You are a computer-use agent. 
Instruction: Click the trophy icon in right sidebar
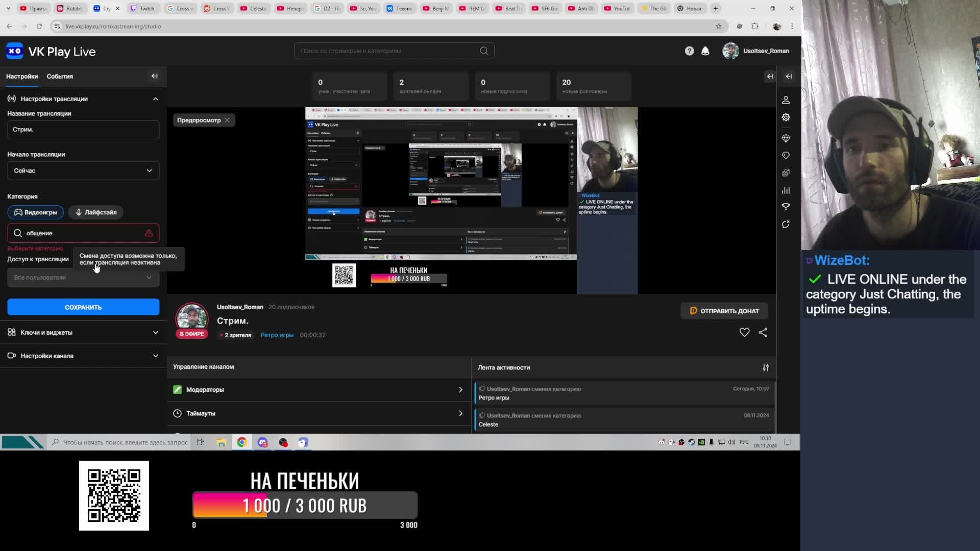(x=786, y=207)
